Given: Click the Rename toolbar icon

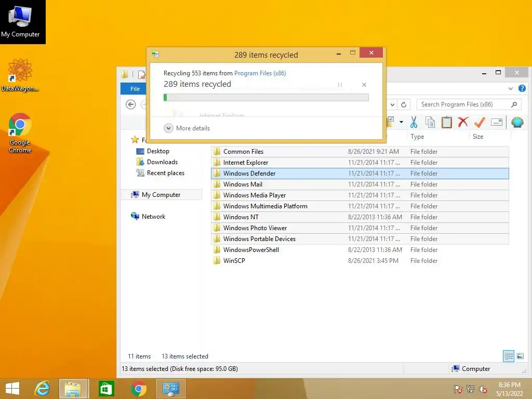Looking at the screenshot, I should coord(496,122).
